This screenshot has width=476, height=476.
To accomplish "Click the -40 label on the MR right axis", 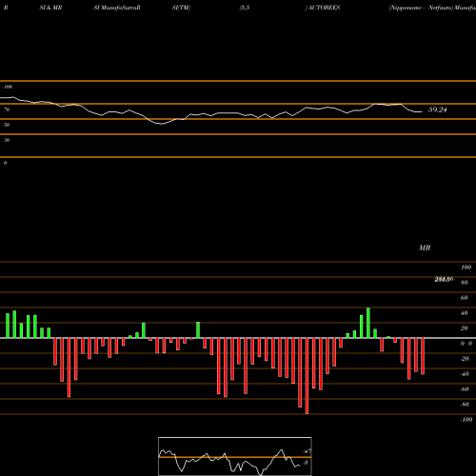I will [465, 374].
